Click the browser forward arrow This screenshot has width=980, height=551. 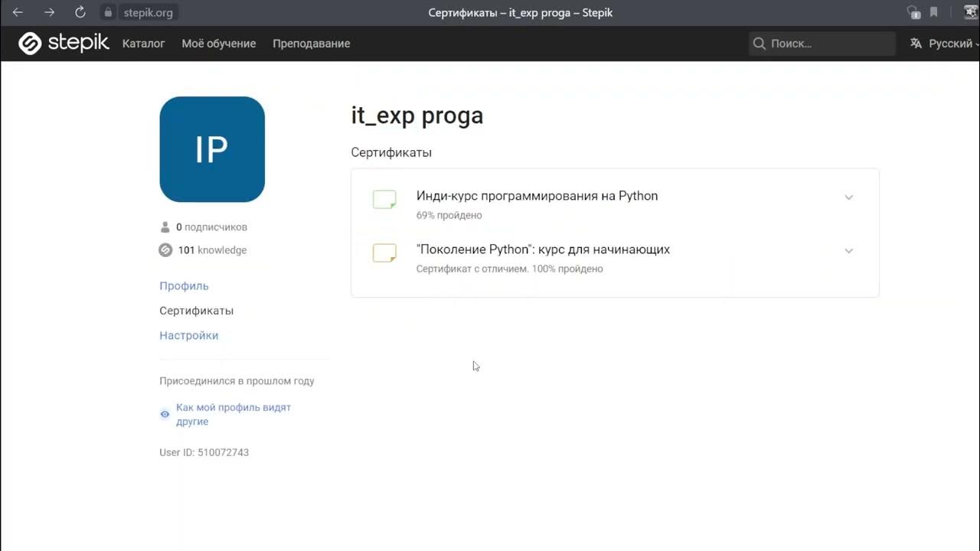[x=49, y=12]
